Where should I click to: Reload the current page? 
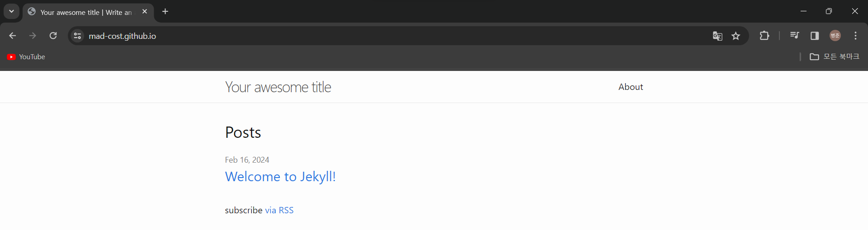click(x=53, y=36)
